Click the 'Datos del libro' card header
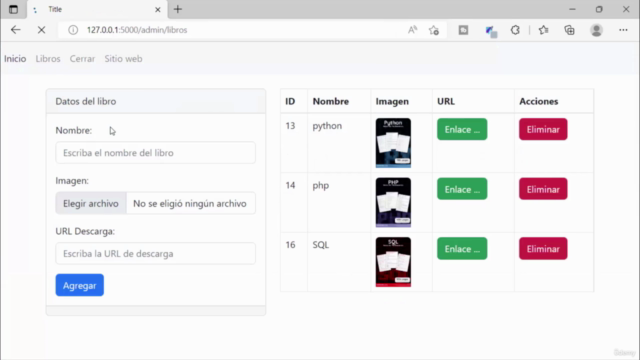The width and height of the screenshot is (640, 360). tap(156, 101)
